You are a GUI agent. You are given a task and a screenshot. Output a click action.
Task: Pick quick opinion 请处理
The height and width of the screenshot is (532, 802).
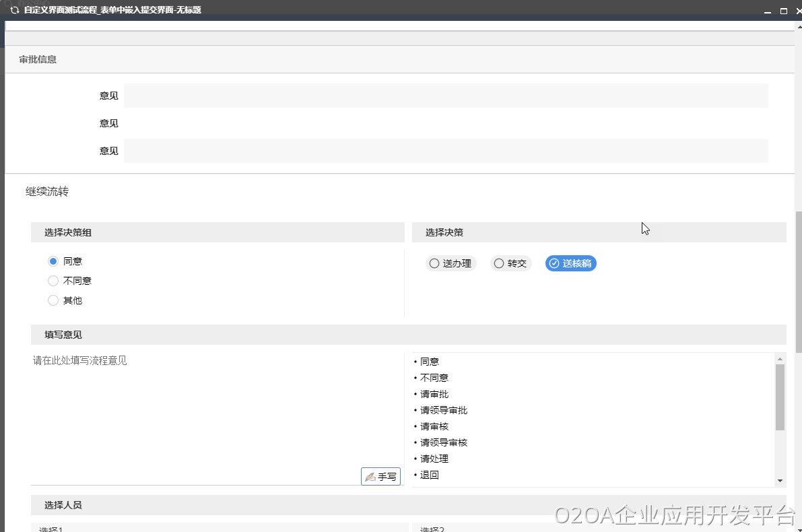[x=434, y=459]
